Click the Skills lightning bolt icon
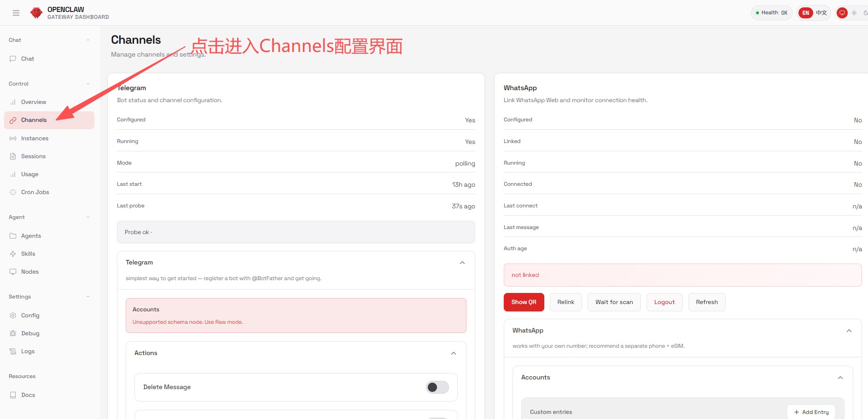 (x=13, y=254)
